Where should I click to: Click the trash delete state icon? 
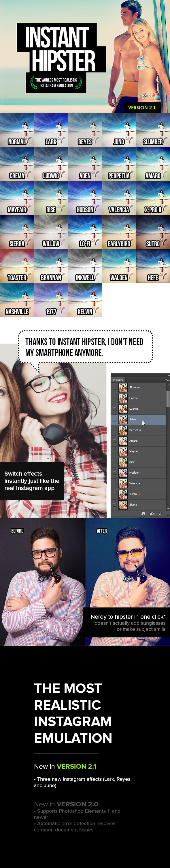pos(160,514)
